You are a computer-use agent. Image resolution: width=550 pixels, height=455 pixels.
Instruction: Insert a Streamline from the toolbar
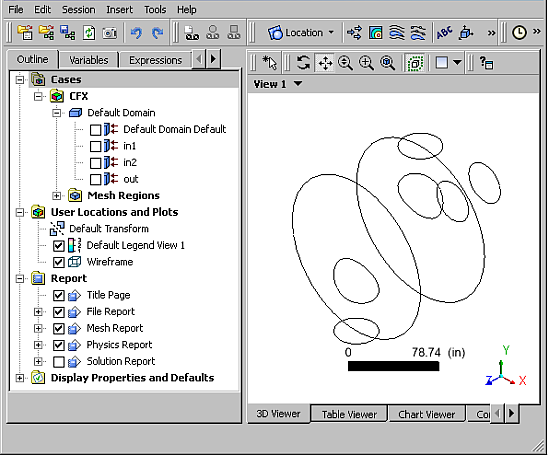click(397, 33)
